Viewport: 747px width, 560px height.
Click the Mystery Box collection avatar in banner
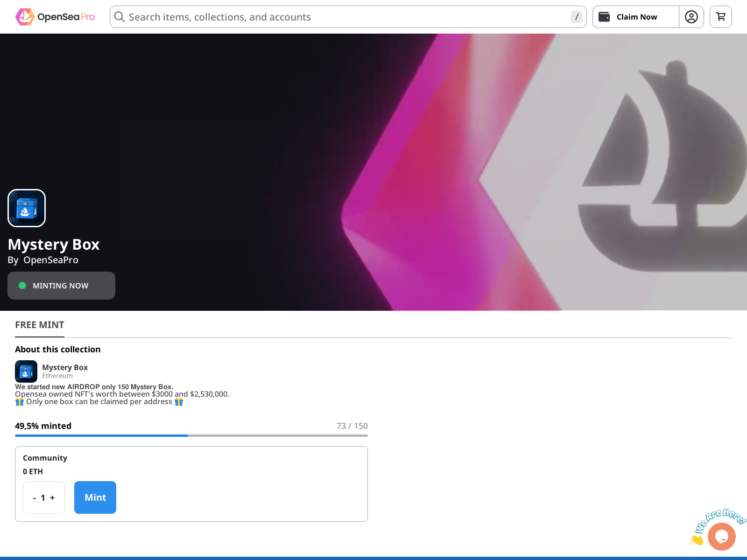(x=27, y=208)
